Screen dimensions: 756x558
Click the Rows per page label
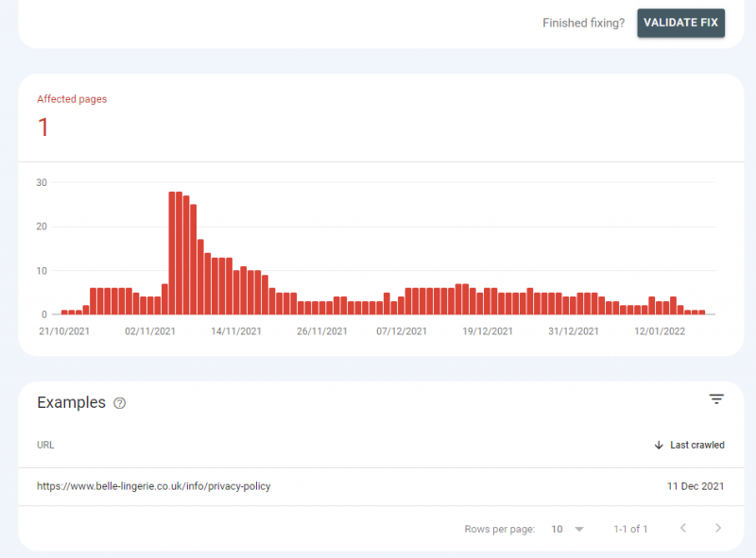point(500,529)
